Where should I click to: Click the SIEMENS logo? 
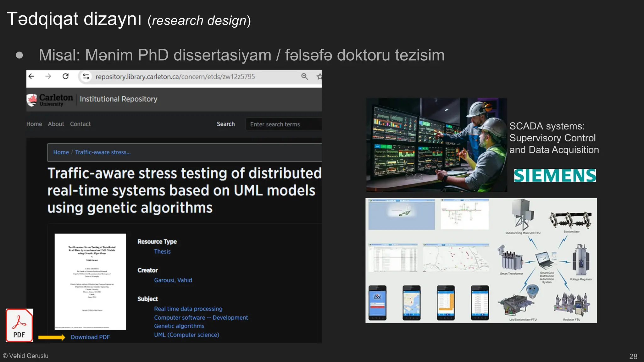[555, 175]
